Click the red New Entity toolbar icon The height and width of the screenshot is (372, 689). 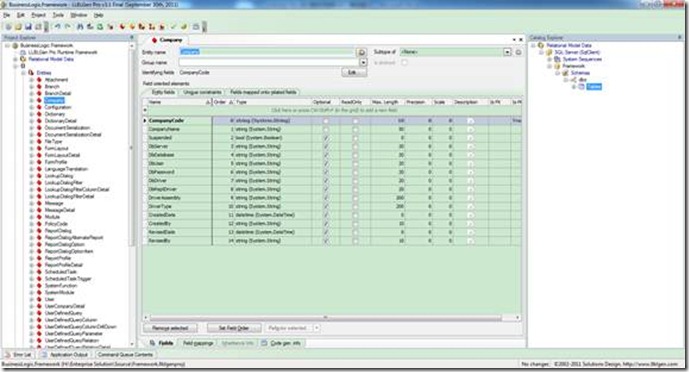(122, 27)
